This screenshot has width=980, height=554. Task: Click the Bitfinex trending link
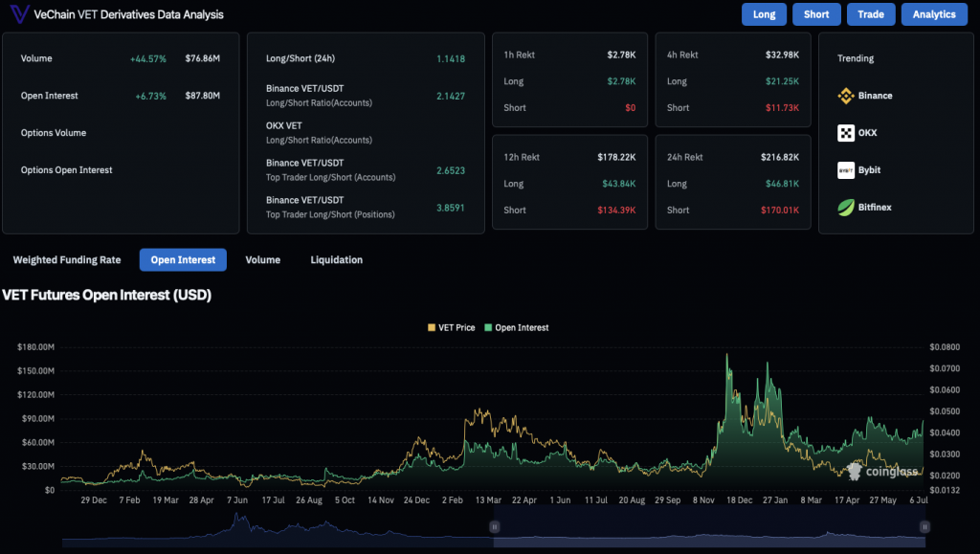(x=874, y=207)
